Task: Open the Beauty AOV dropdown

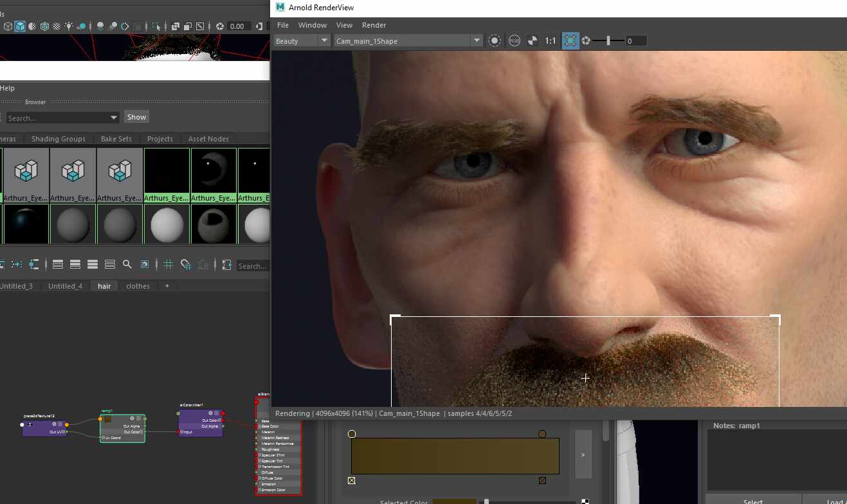Action: point(302,40)
